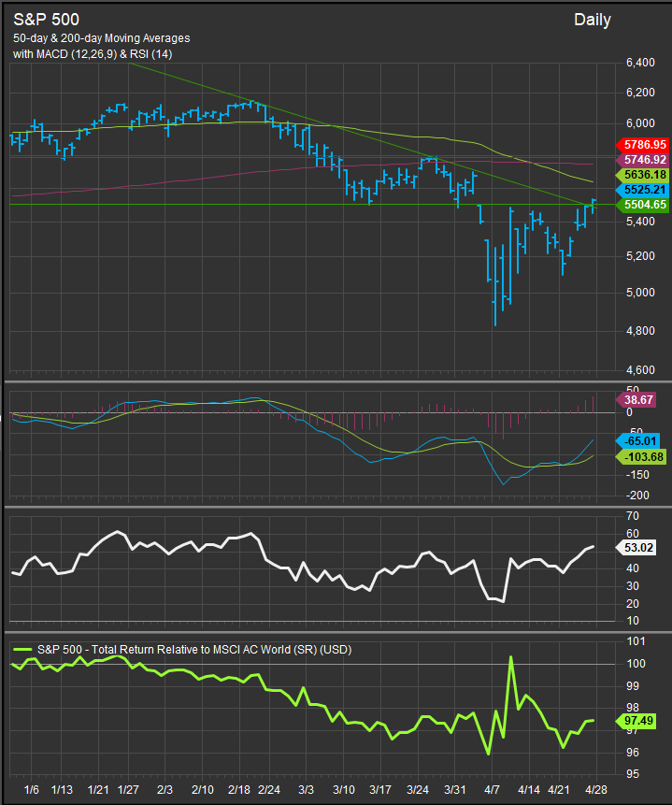Select the green 97.49 relative return tag
The height and width of the screenshot is (805, 672).
[640, 720]
